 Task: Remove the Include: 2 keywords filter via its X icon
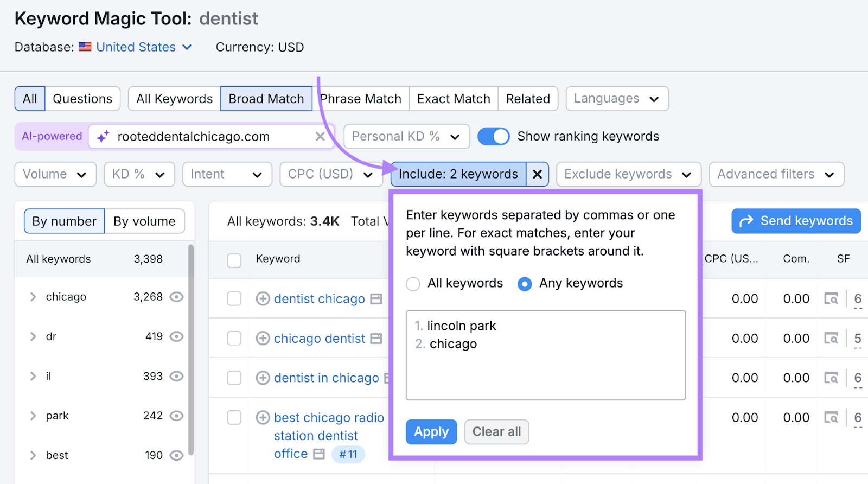[537, 174]
